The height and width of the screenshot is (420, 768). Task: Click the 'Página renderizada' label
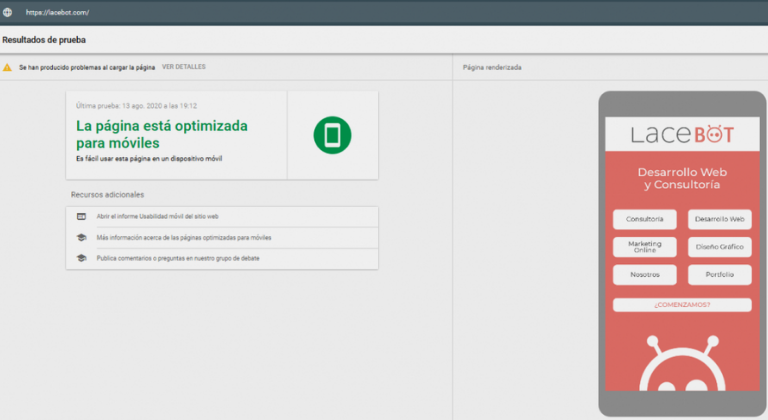(x=492, y=68)
